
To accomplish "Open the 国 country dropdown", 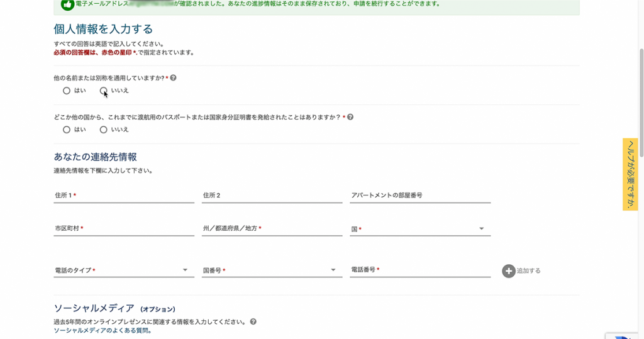I will 419,229.
